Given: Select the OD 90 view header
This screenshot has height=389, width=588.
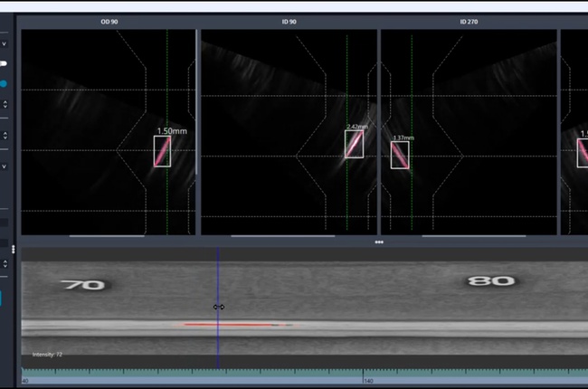Looking at the screenshot, I should 108,21.
